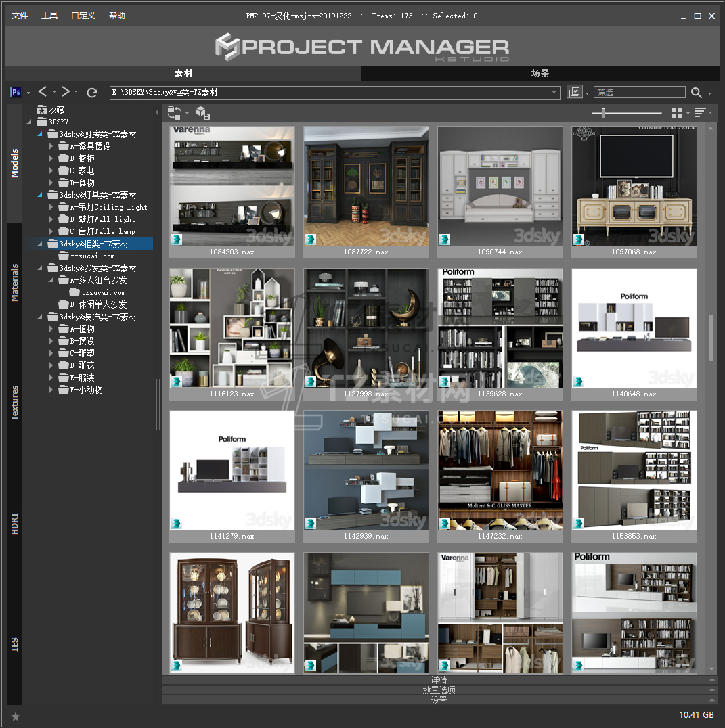Select the 1147232.max wardrobe thumbnail
The image size is (725, 728).
(500, 470)
